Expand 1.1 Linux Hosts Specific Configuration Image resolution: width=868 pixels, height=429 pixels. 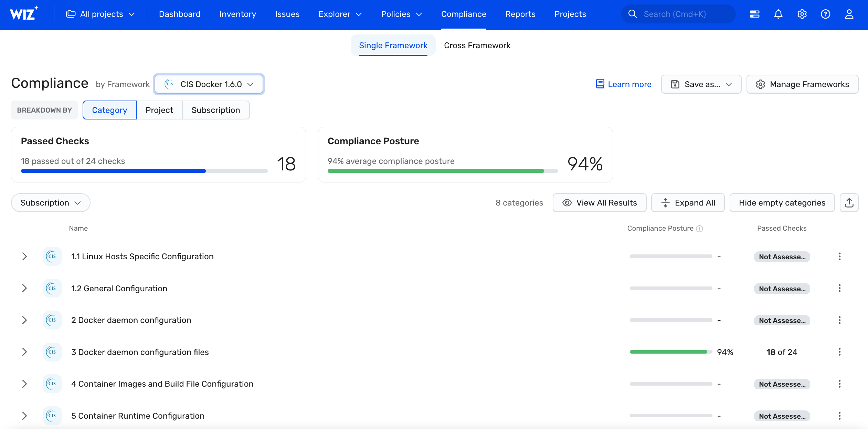click(x=24, y=257)
